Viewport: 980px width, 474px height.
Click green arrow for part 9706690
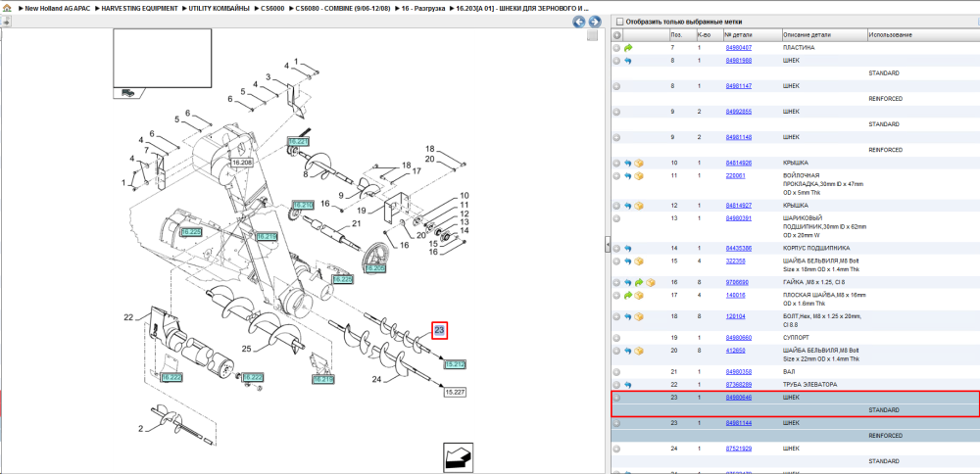639,282
